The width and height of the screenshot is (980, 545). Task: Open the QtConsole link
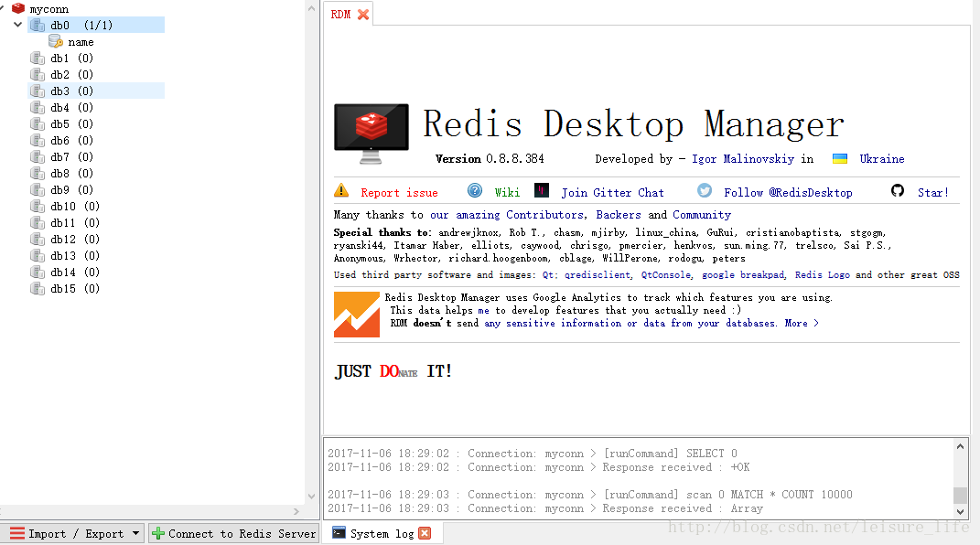pyautogui.click(x=666, y=275)
